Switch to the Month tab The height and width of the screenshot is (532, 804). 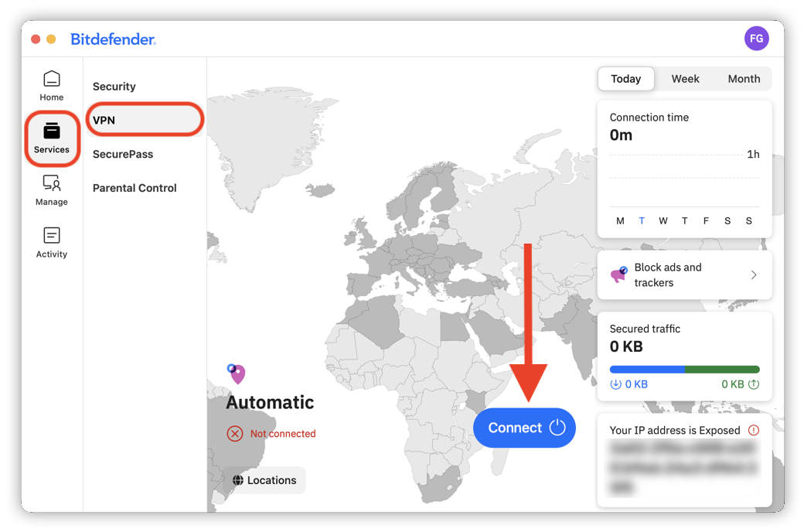click(744, 79)
